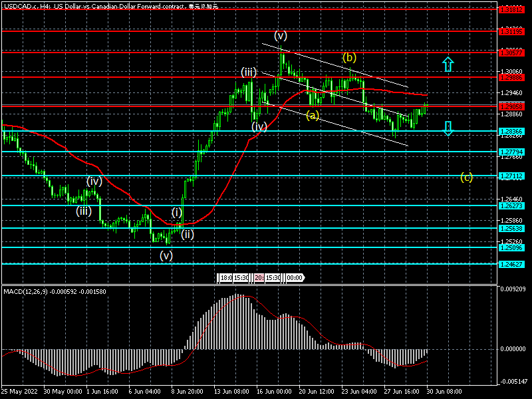Image resolution: width=532 pixels, height=399 pixels.
Task: Click the red 20: event marker flag
Action: click(259, 278)
